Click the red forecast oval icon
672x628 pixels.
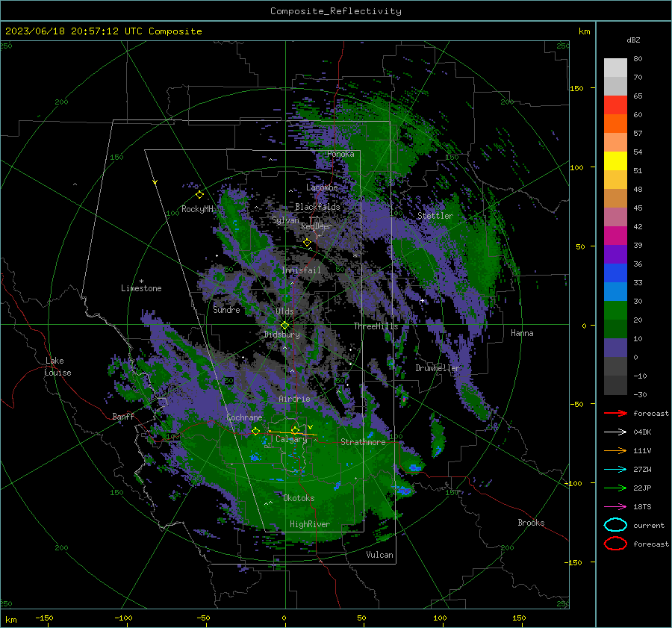pyautogui.click(x=615, y=544)
